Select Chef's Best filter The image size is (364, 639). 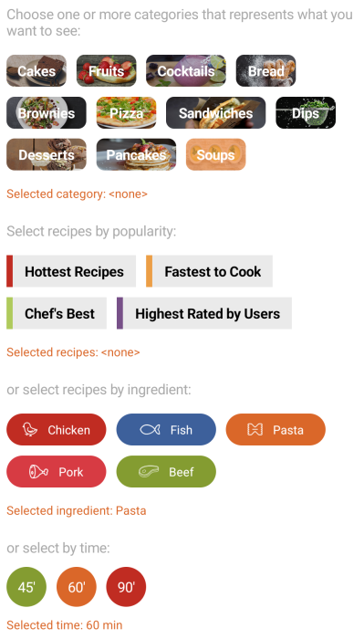point(57,313)
